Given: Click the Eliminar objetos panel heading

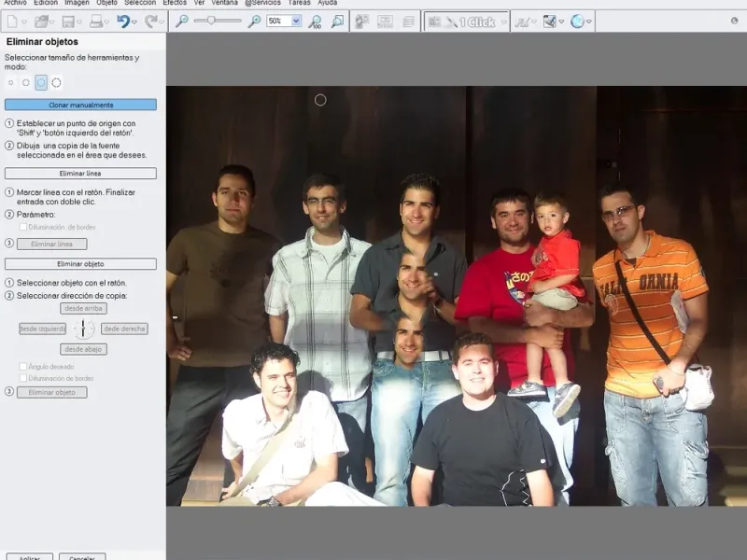Looking at the screenshot, I should point(42,42).
